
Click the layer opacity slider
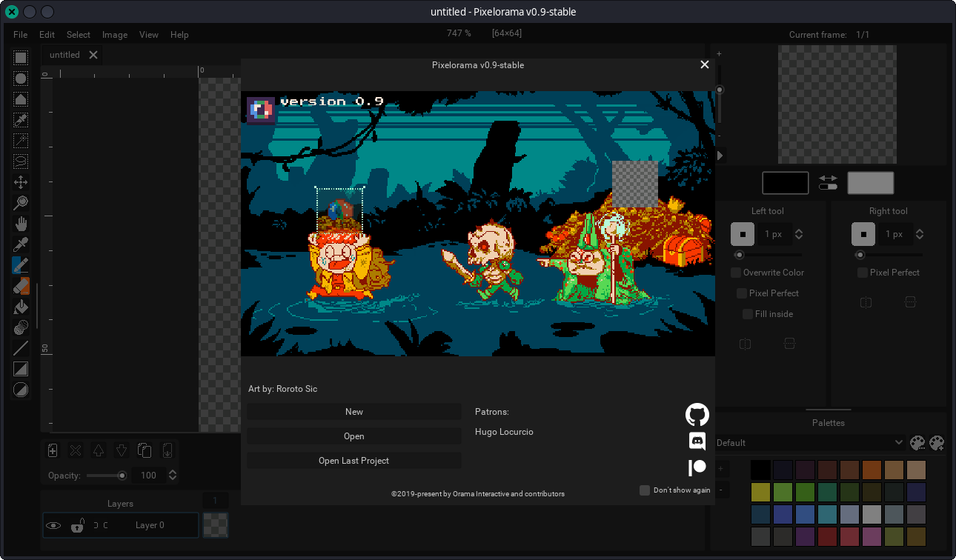pos(107,476)
